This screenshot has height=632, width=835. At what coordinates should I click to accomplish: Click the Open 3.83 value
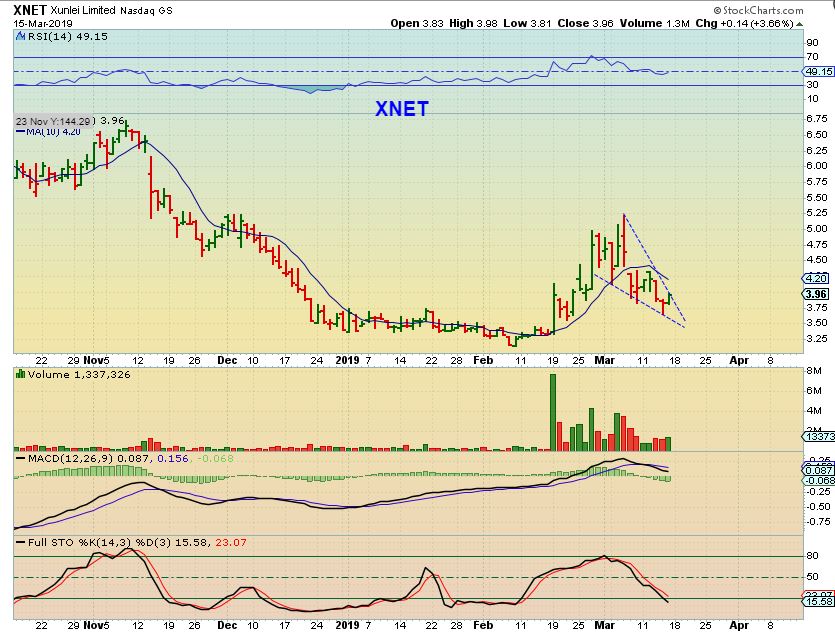coord(417,23)
